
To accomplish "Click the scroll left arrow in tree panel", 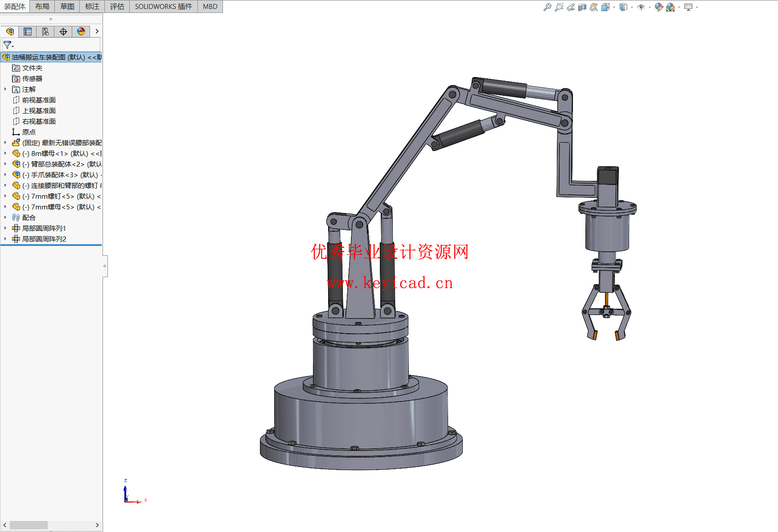I will point(5,525).
